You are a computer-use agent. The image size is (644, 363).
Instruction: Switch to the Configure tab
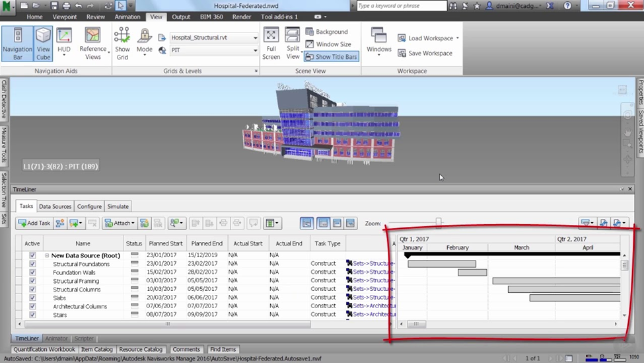click(x=89, y=206)
